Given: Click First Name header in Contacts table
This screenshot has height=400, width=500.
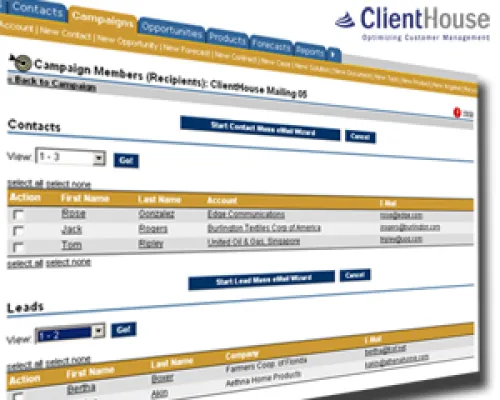Looking at the screenshot, I should [x=85, y=198].
